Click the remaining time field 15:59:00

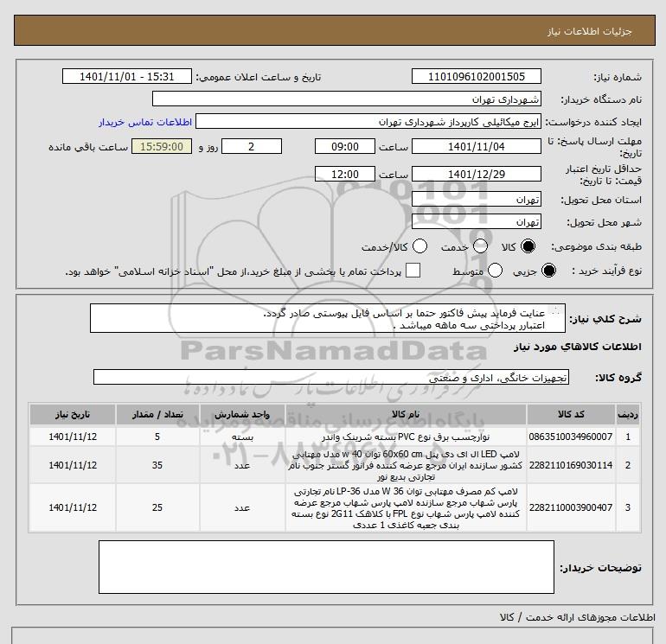click(x=162, y=146)
